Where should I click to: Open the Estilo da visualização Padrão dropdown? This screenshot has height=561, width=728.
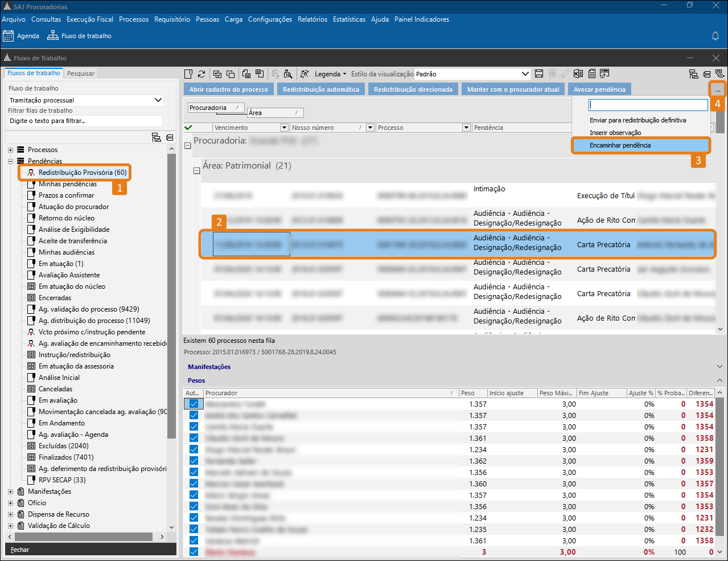(525, 74)
